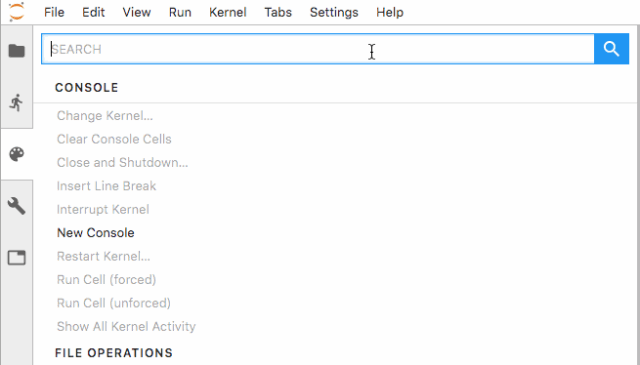Run the New Console command
The image size is (640, 365).
tap(96, 233)
